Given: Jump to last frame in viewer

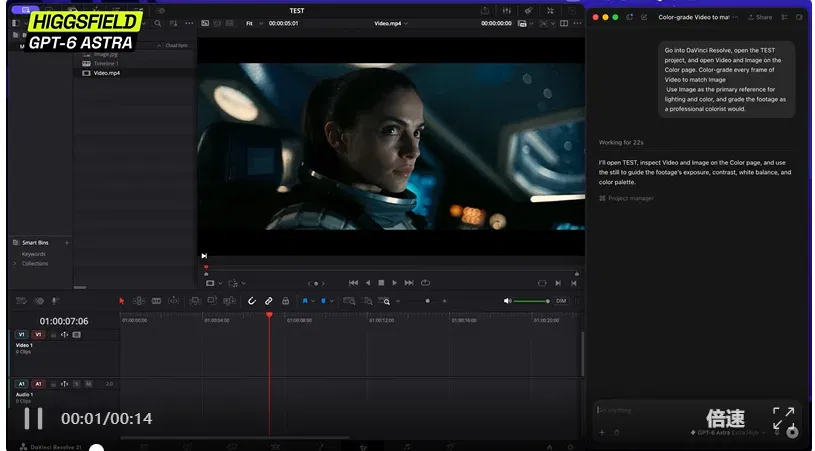Looking at the screenshot, I should tap(409, 283).
